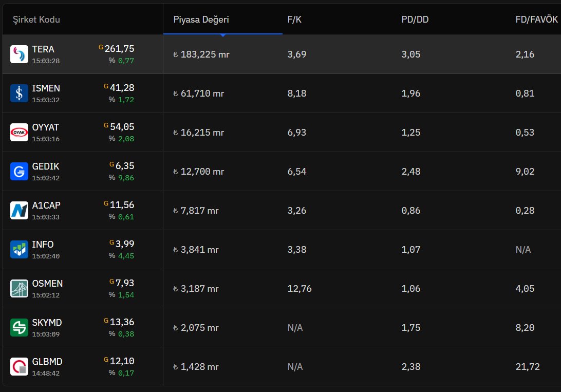Open the GEDIK stock ticker

click(x=45, y=166)
